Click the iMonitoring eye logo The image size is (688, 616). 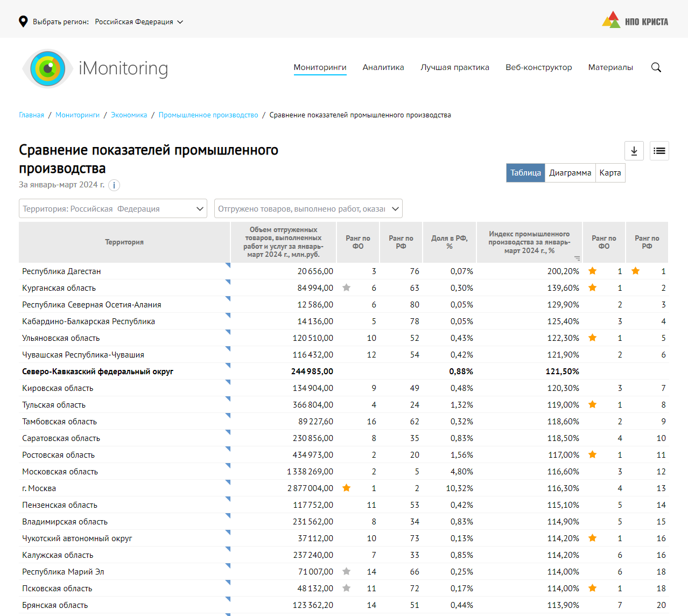pyautogui.click(x=47, y=68)
